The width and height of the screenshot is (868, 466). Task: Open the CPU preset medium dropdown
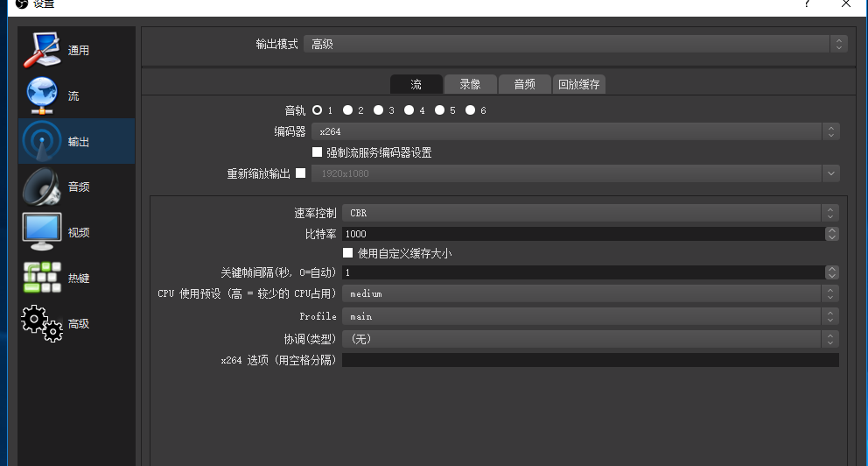pos(591,293)
